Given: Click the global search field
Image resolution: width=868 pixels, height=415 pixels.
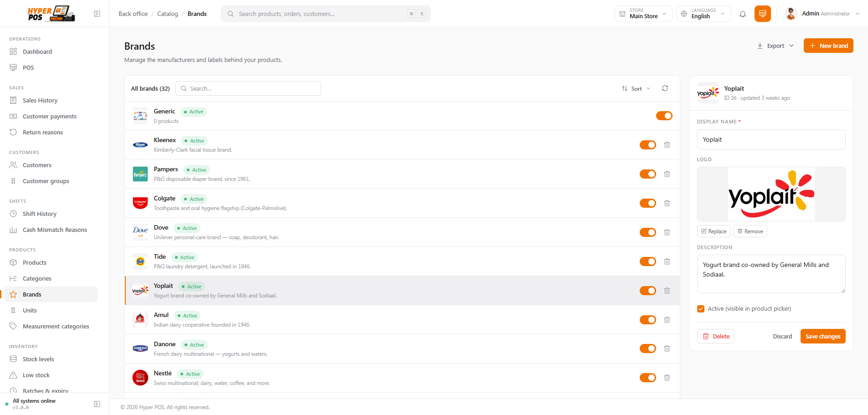Looking at the screenshot, I should pyautogui.click(x=326, y=14).
